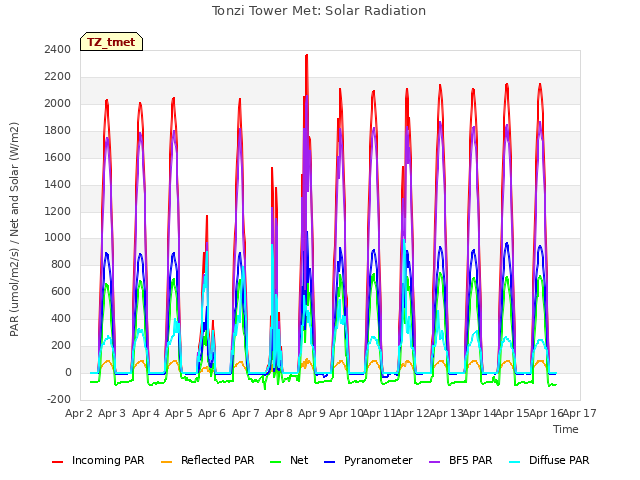The image size is (640, 480).
Task: Click the 400 y-axis tick label
Action: pyautogui.click(x=61, y=318)
